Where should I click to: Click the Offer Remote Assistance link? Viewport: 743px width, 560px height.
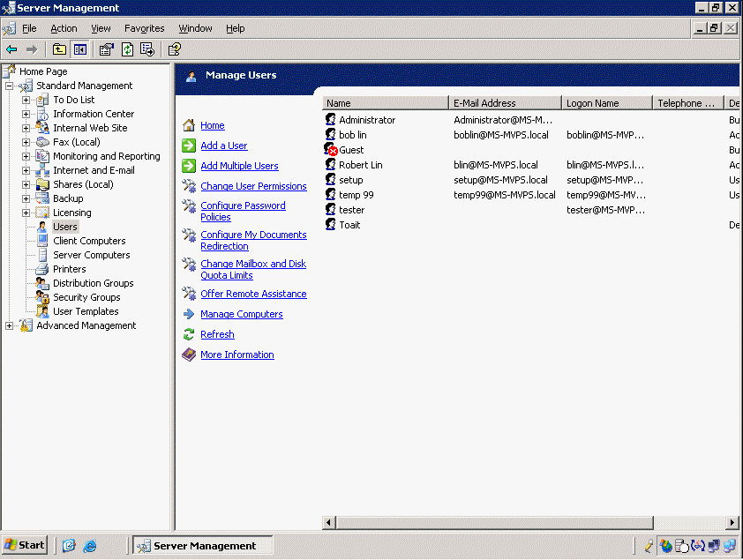pyautogui.click(x=253, y=294)
